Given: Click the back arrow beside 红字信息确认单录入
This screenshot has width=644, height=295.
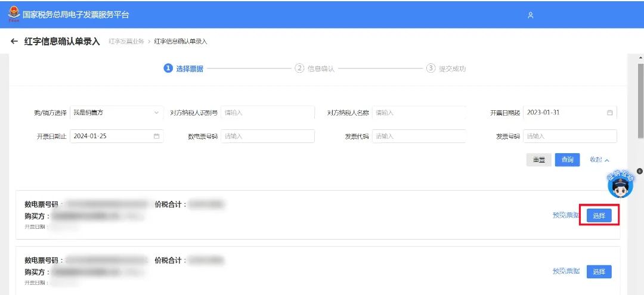Looking at the screenshot, I should (x=14, y=42).
